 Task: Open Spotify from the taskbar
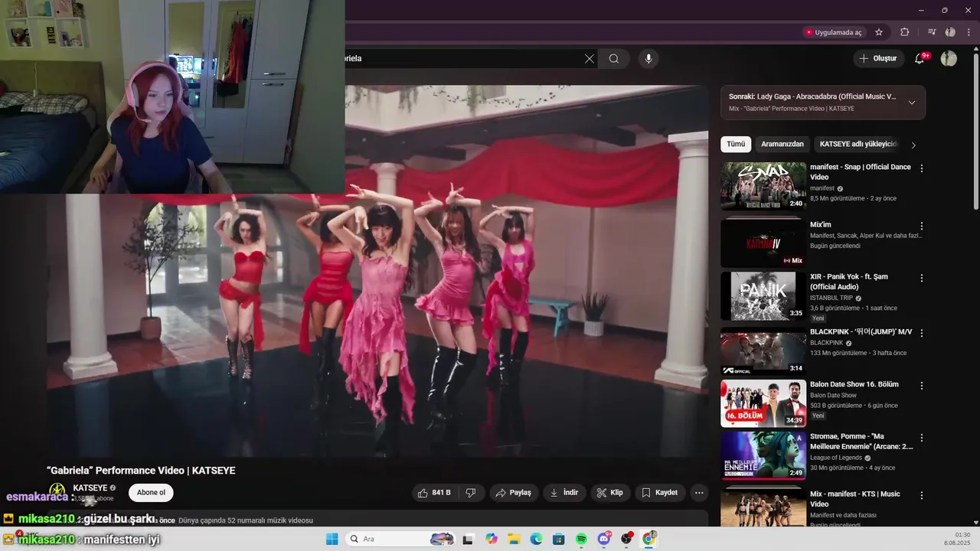pos(581,539)
